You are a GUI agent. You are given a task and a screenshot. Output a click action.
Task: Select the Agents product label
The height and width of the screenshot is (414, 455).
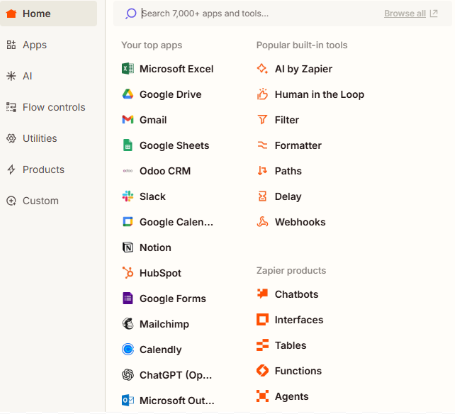click(x=292, y=397)
